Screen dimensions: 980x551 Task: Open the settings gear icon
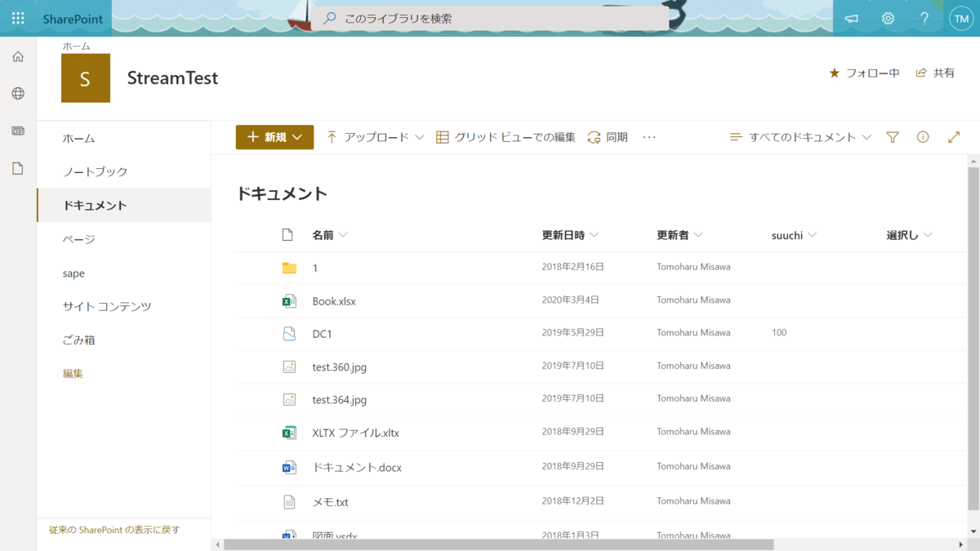tap(888, 18)
